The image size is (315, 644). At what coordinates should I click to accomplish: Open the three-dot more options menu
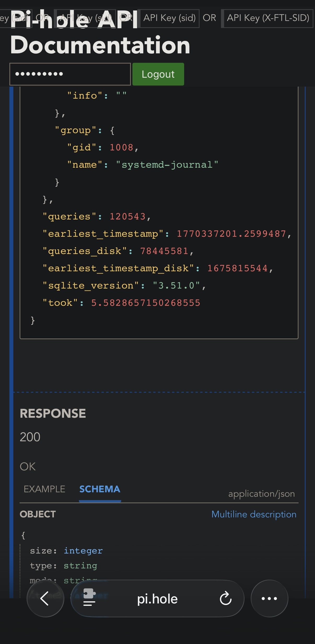pos(269,598)
